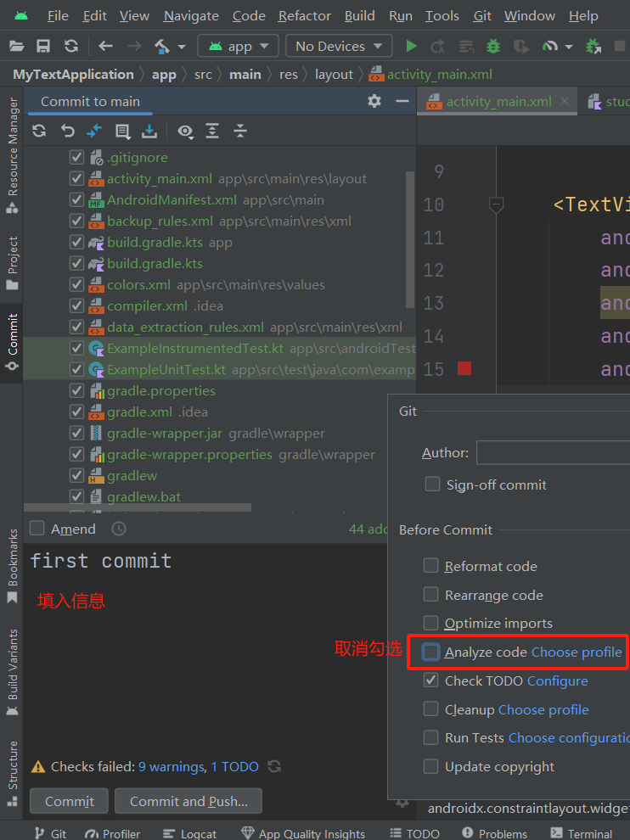Open commit message history clock icon
The height and width of the screenshot is (840, 630).
tap(119, 529)
